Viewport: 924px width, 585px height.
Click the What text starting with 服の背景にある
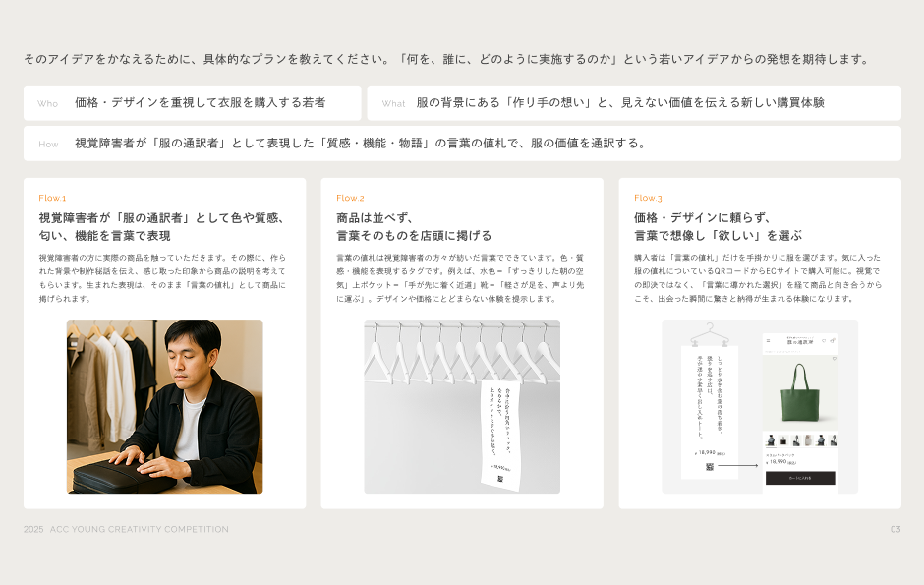620,102
